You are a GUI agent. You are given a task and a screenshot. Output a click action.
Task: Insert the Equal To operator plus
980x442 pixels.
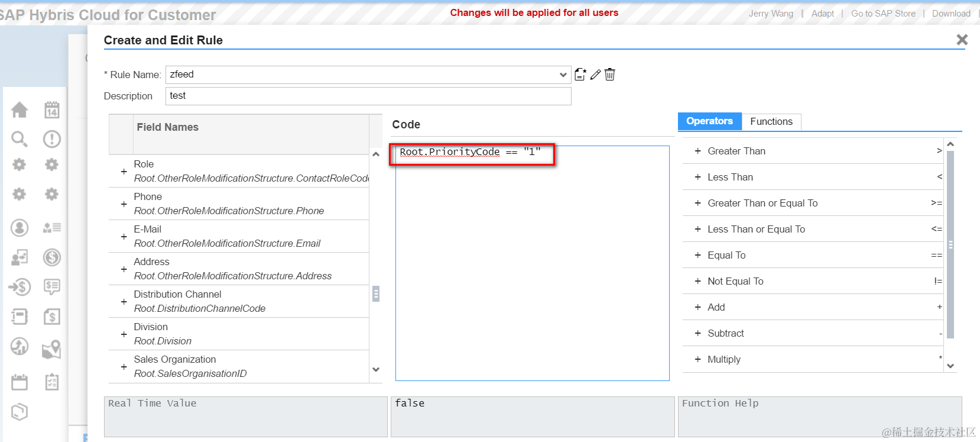[x=697, y=255]
